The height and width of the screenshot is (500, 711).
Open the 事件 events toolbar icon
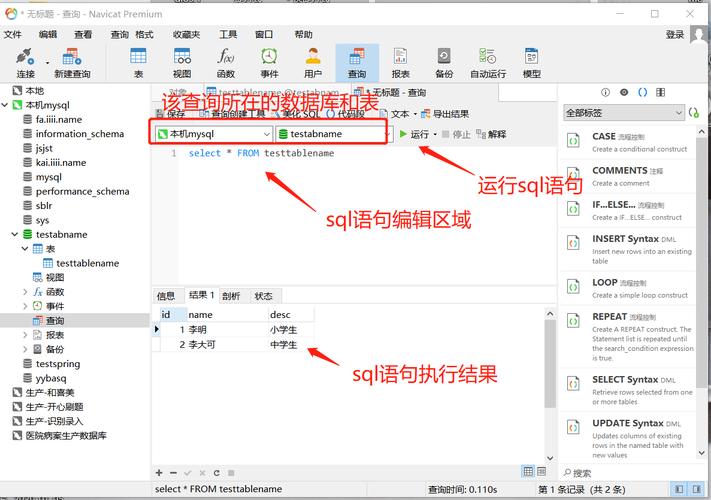(x=269, y=63)
